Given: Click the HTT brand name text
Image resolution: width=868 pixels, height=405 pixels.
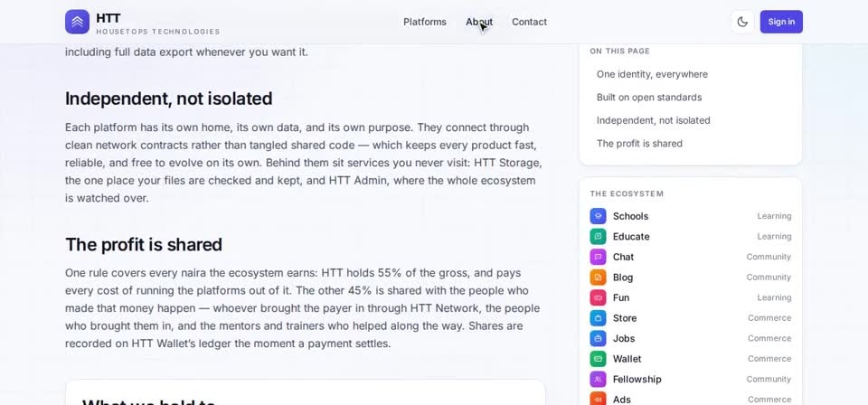Looking at the screenshot, I should coord(108,18).
